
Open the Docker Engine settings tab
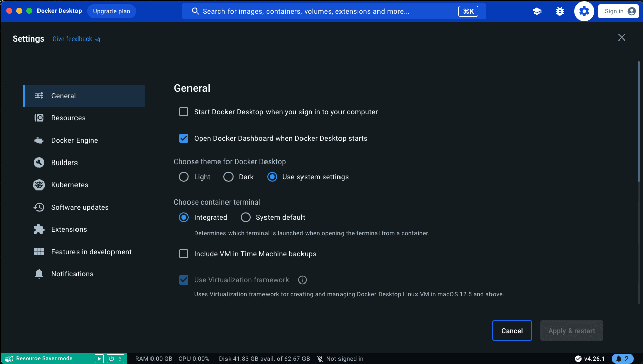tap(84, 140)
